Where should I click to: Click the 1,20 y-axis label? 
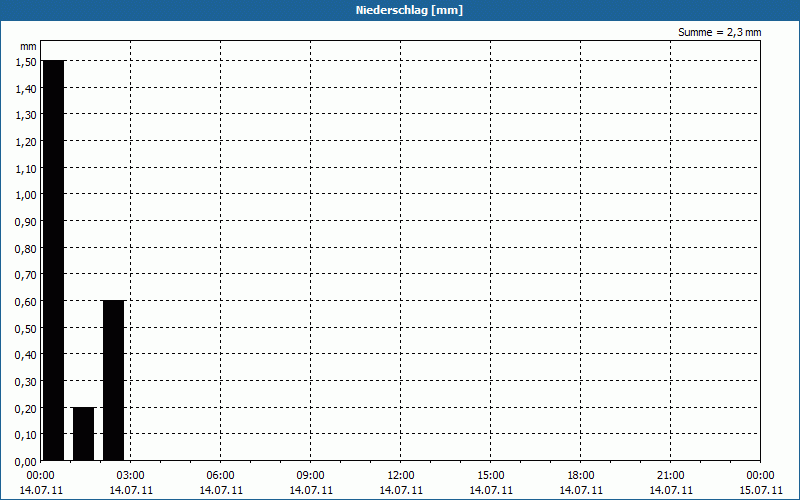pos(26,142)
